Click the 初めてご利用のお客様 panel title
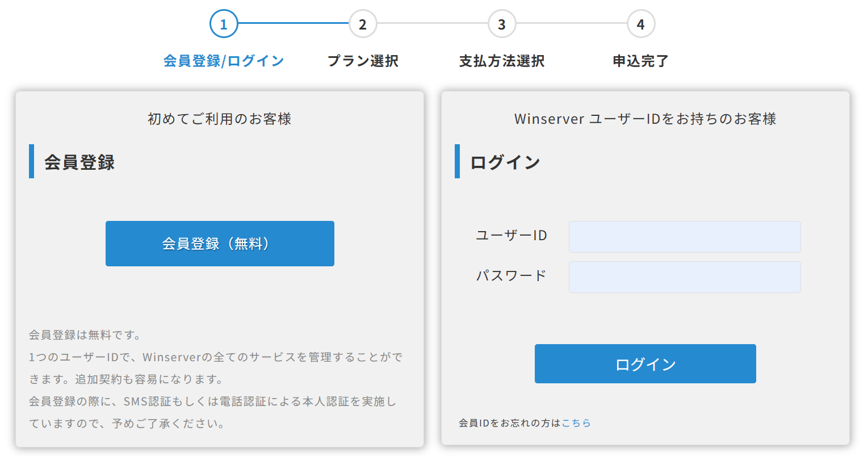The width and height of the screenshot is (868, 456). (x=220, y=119)
